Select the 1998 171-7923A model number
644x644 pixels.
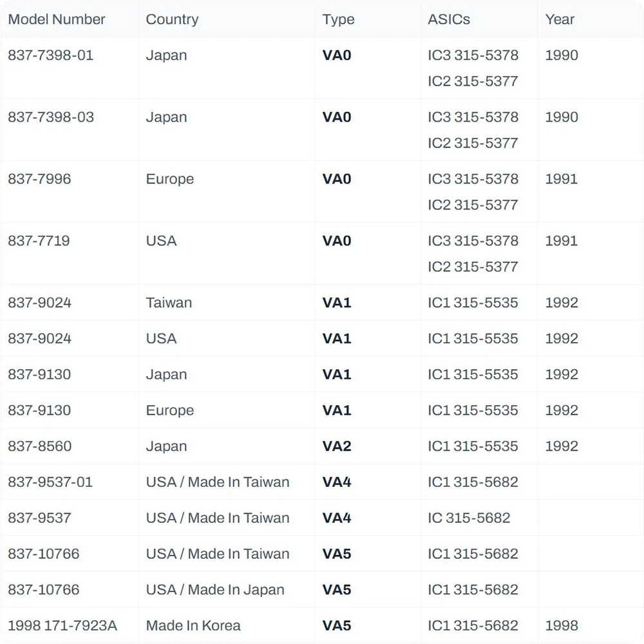click(62, 625)
